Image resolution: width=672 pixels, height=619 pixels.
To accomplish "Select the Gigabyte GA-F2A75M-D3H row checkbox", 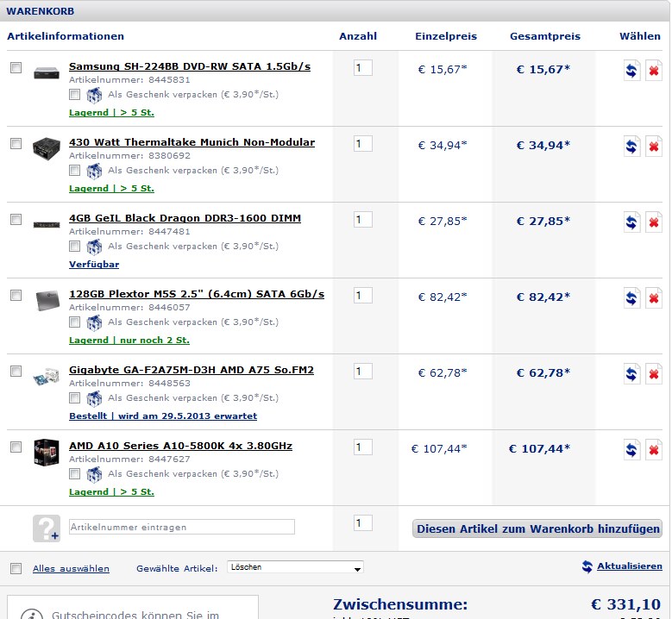I will pos(16,371).
